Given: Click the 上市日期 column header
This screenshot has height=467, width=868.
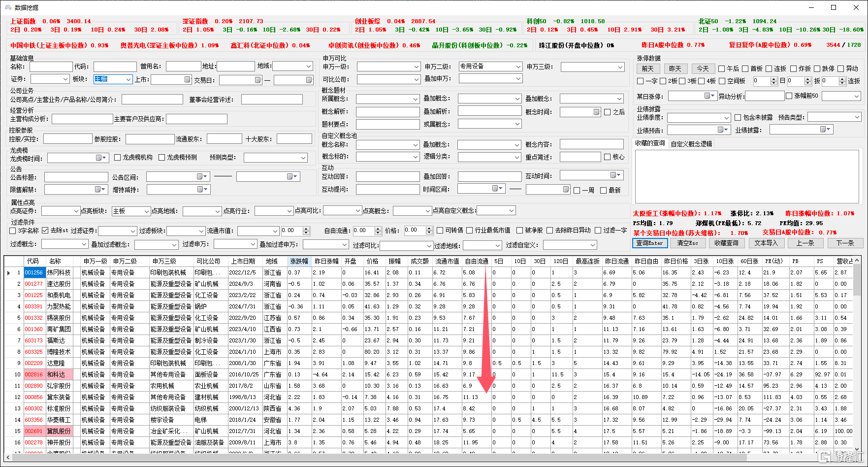Looking at the screenshot, I should 243,261.
